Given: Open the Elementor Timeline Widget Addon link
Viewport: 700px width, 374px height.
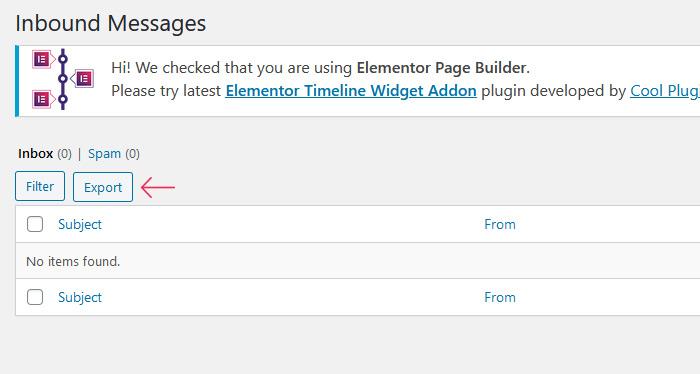Looking at the screenshot, I should (x=351, y=91).
